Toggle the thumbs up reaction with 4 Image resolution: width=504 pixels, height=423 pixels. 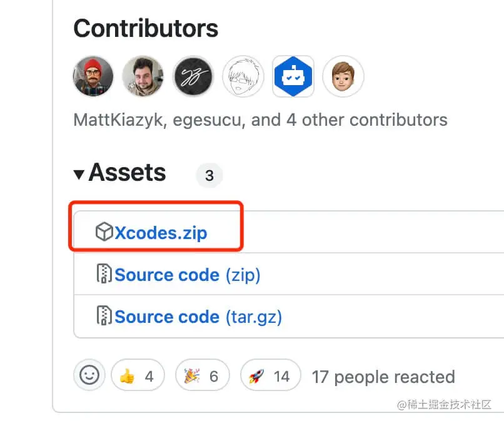click(x=138, y=376)
